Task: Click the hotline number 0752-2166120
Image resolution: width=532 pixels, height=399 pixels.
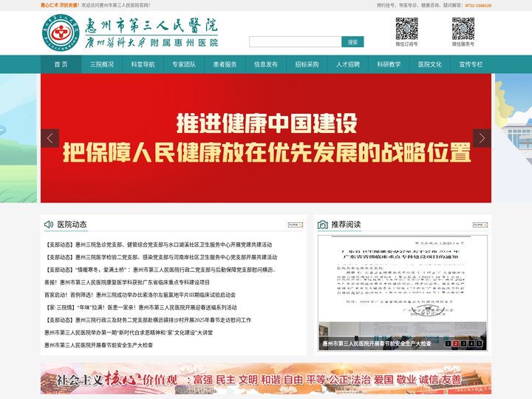Action: point(478,5)
